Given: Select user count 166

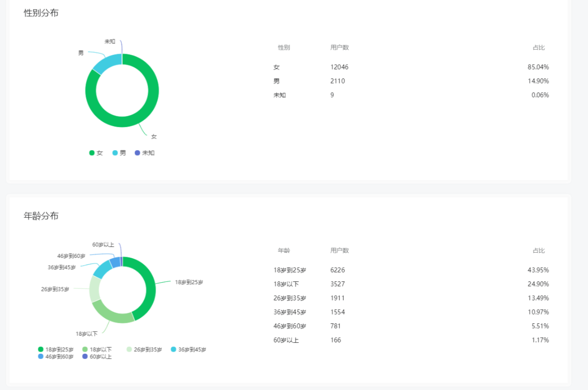Looking at the screenshot, I should click(336, 340).
